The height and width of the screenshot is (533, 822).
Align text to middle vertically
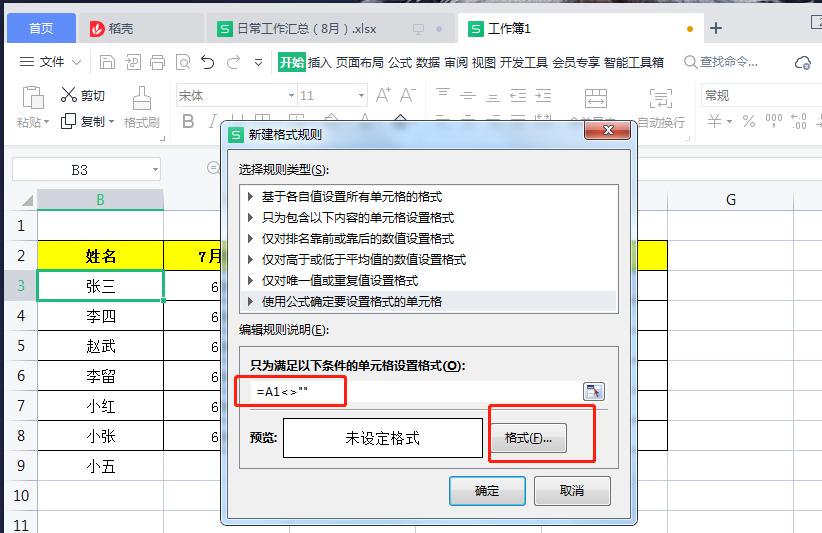pyautogui.click(x=468, y=95)
